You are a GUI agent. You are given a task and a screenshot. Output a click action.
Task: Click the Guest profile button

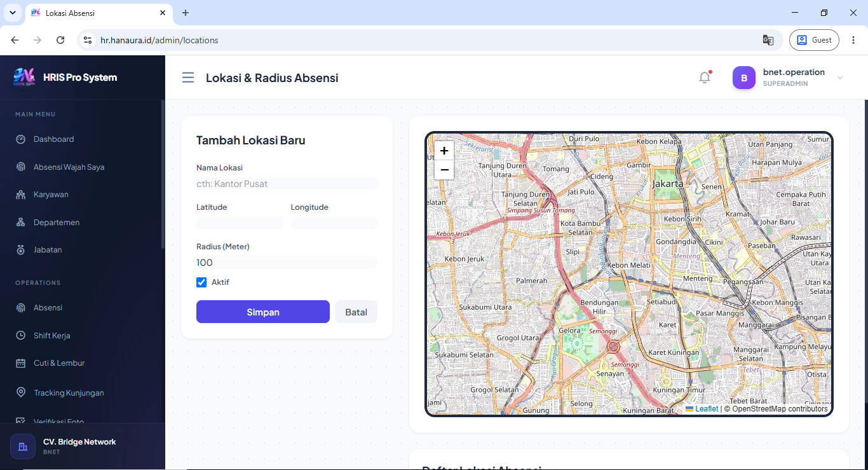click(x=814, y=40)
